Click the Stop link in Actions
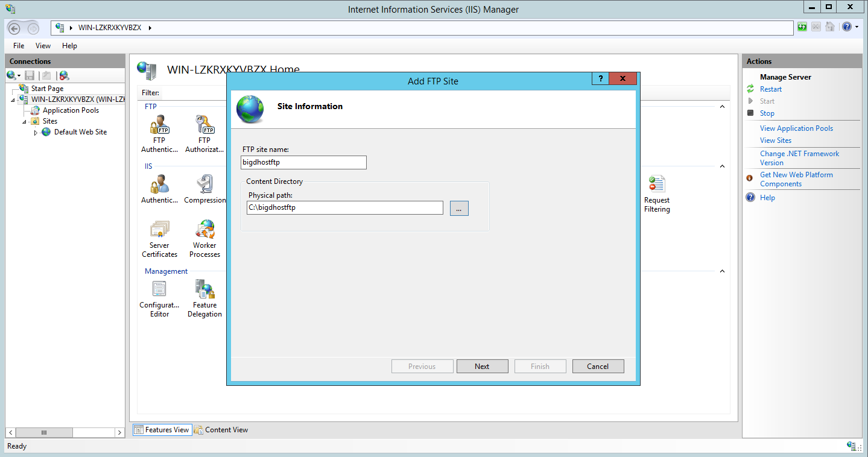This screenshot has width=868, height=457. [767, 113]
